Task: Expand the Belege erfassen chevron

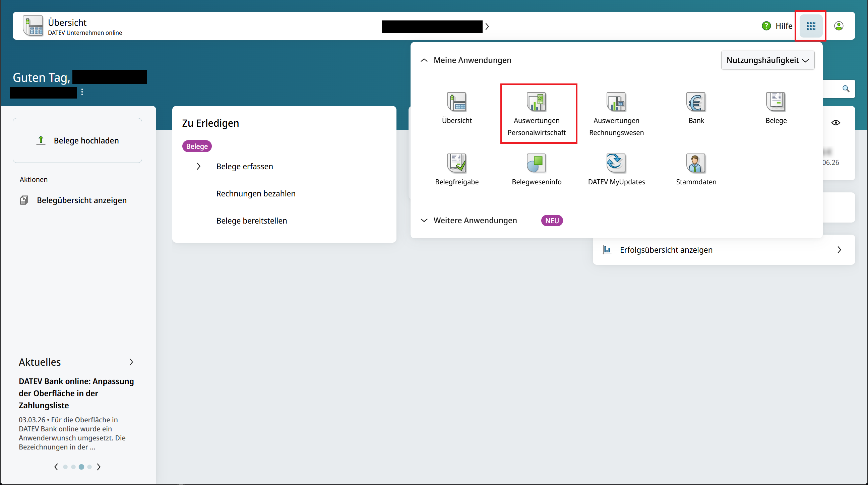Action: [198, 167]
